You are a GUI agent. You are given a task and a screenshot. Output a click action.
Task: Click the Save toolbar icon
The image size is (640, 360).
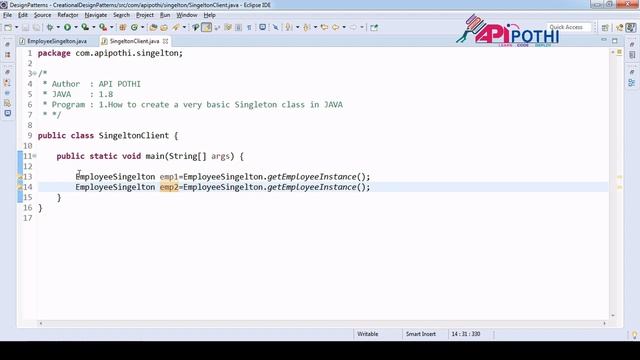pyautogui.click(x=25, y=27)
